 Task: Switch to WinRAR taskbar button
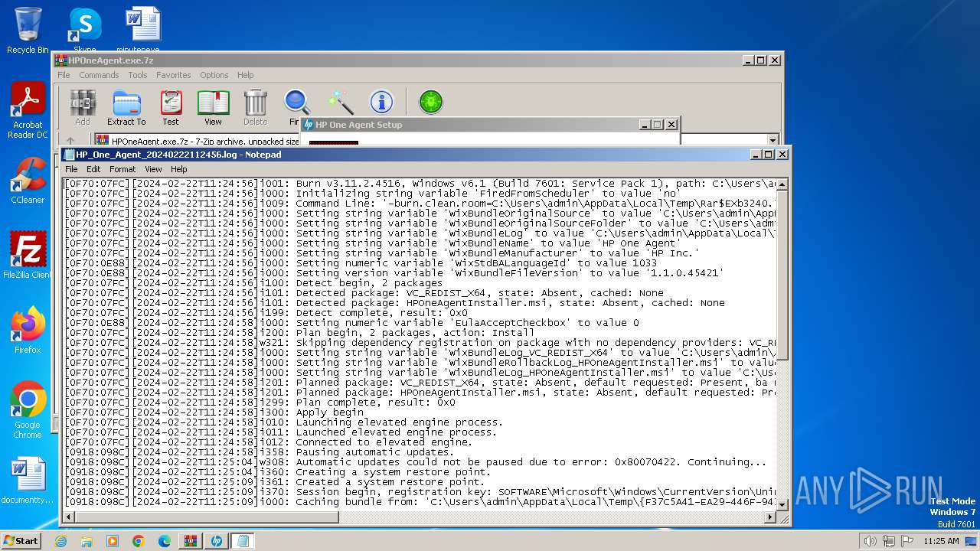pos(191,540)
